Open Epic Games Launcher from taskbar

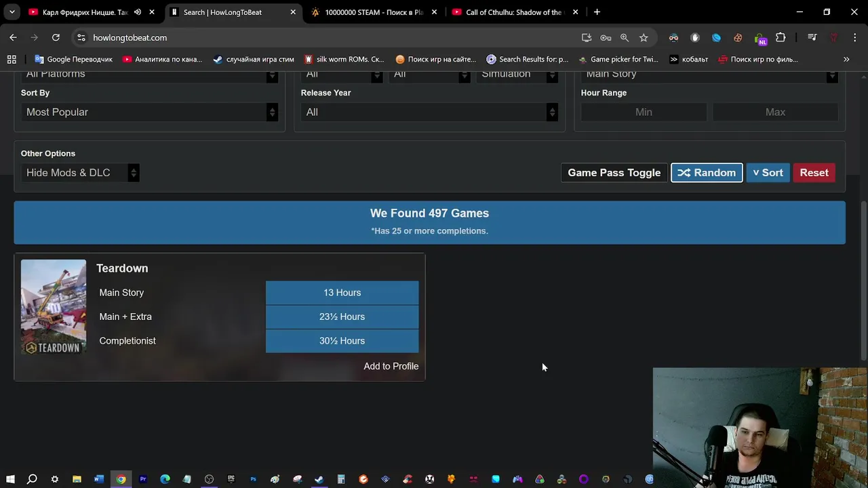pyautogui.click(x=231, y=479)
